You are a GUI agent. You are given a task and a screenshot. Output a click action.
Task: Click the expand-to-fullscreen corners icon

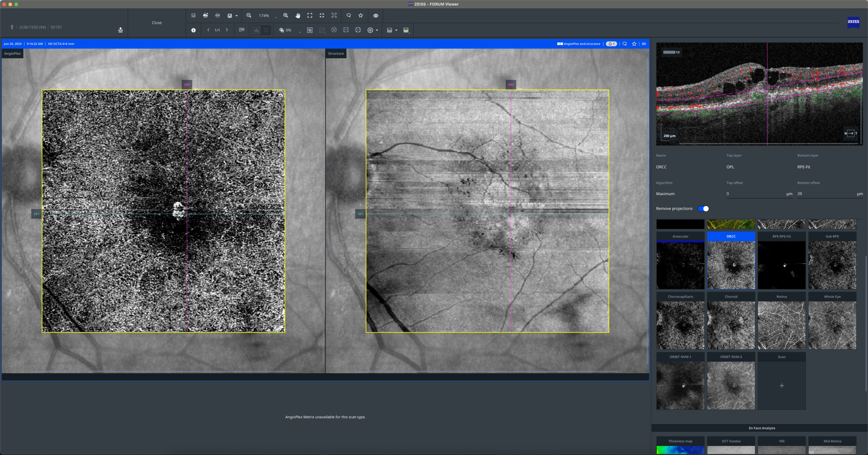(x=310, y=16)
